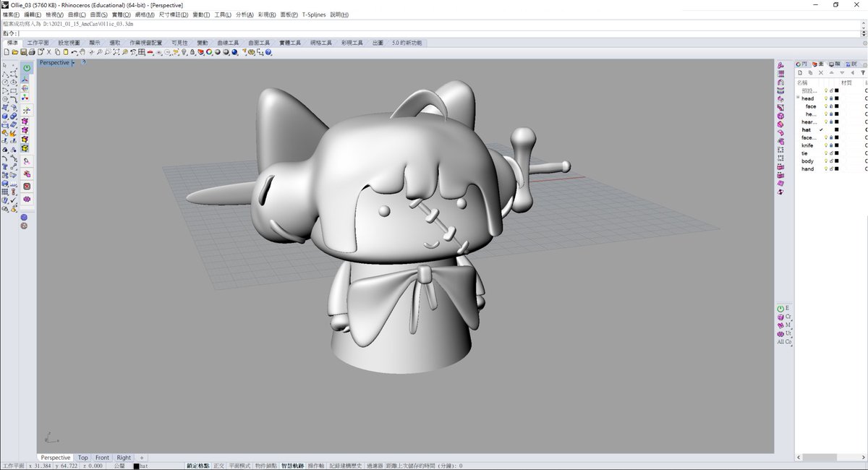This screenshot has width=868, height=470.
Task: Click the layer filter funnel icon
Action: tap(863, 72)
